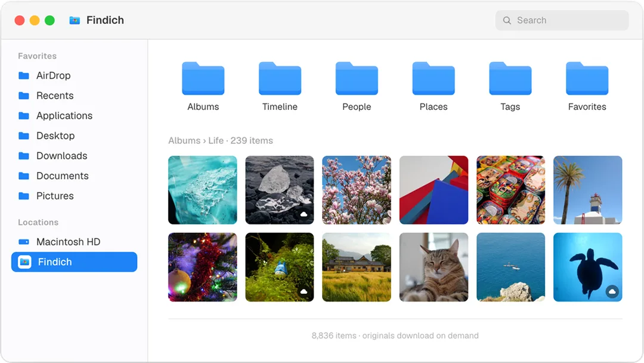Click the Favorites section header
The image size is (644, 363).
point(37,56)
